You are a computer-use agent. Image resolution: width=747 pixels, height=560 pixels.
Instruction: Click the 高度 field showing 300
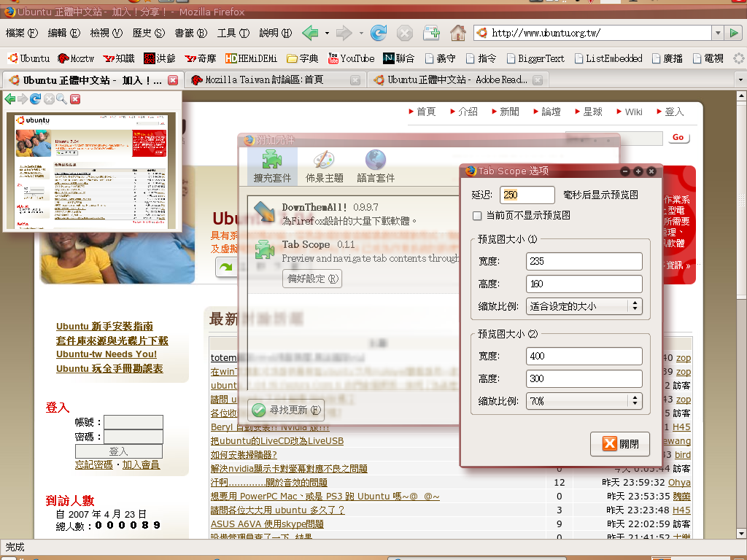coord(584,378)
